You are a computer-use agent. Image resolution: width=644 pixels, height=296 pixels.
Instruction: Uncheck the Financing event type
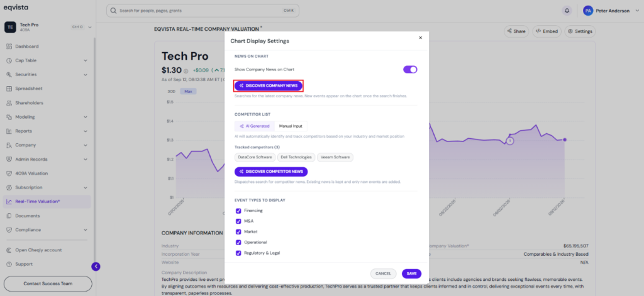click(x=238, y=211)
